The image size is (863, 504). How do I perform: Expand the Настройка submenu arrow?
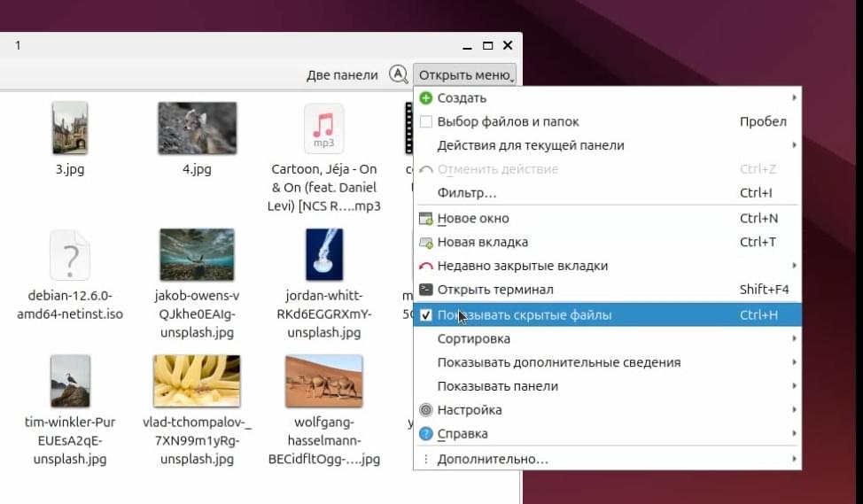coord(794,410)
